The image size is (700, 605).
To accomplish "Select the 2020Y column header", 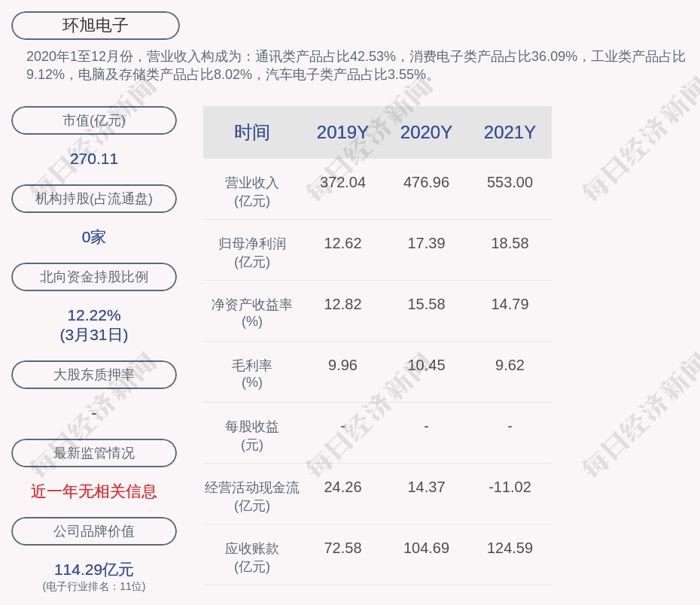I will click(426, 132).
